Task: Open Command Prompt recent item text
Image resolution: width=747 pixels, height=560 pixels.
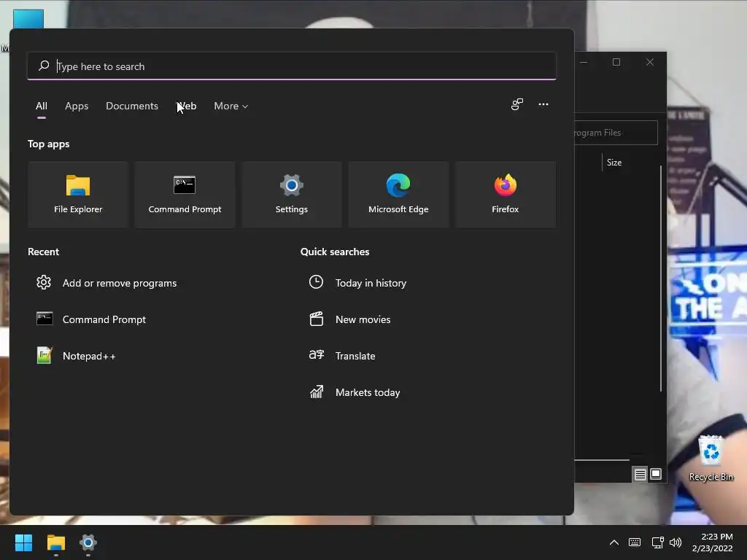Action: click(104, 319)
